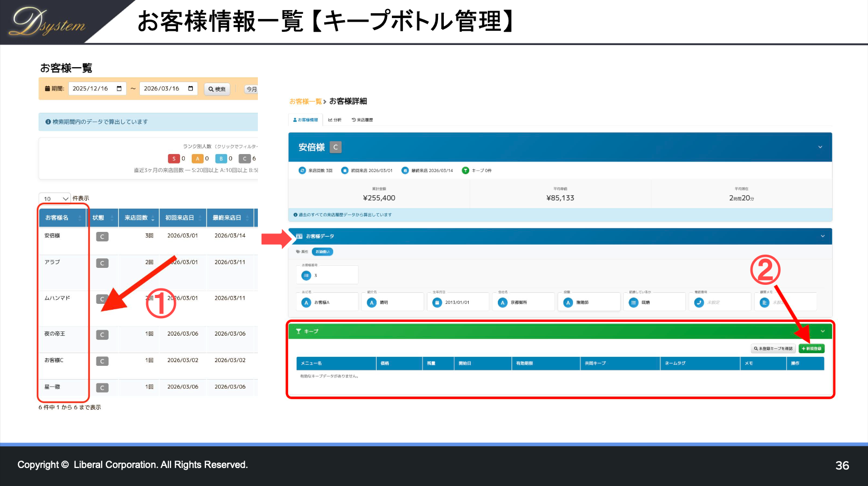Select customer 安倍様 in the list

click(x=52, y=236)
